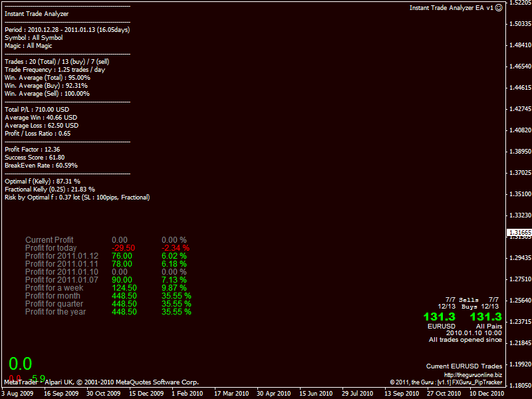Screen dimensions: 532x399
Task: Click the Profit for a week value 124.50
Action: click(124, 288)
